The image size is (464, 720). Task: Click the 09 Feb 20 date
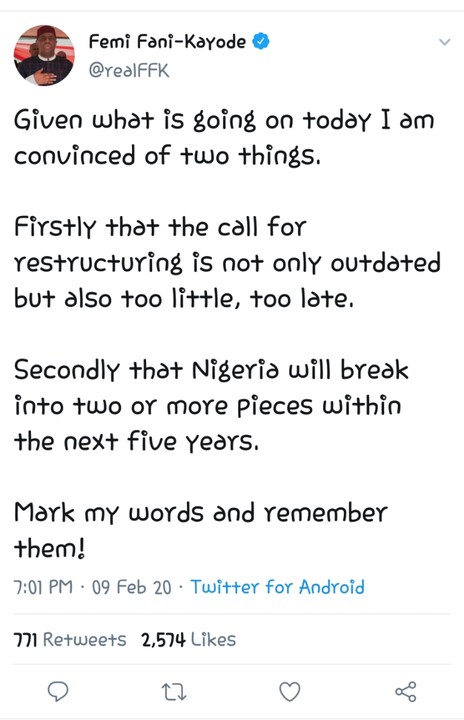click(131, 587)
